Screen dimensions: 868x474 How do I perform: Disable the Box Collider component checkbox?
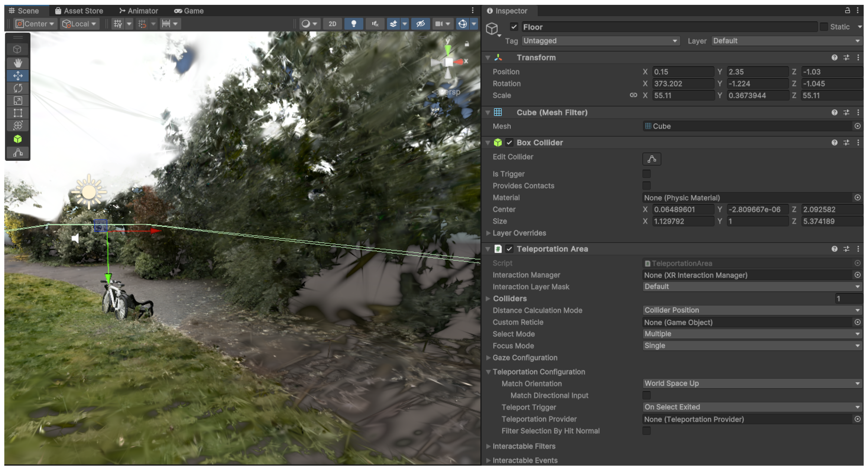[509, 143]
